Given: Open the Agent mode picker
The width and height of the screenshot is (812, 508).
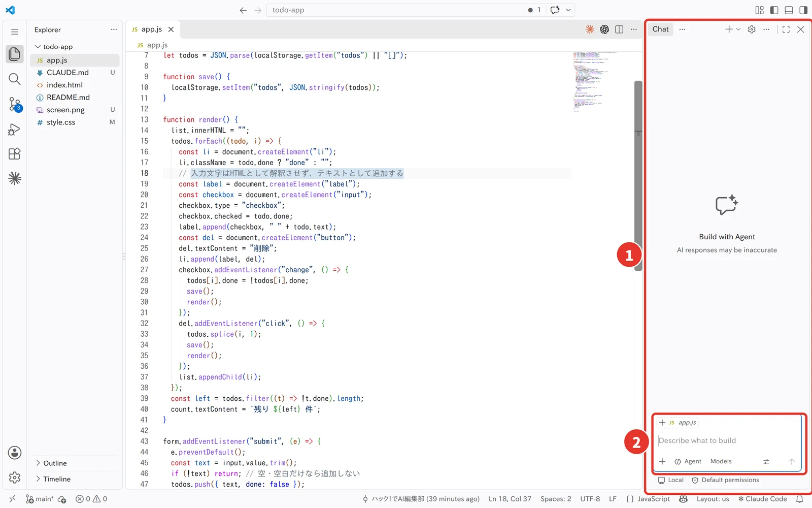Looking at the screenshot, I should (688, 461).
